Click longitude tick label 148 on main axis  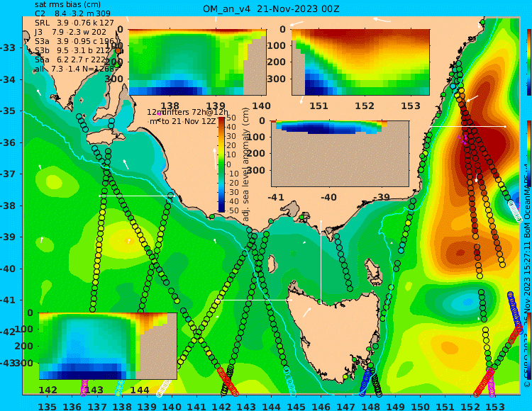pos(371,406)
